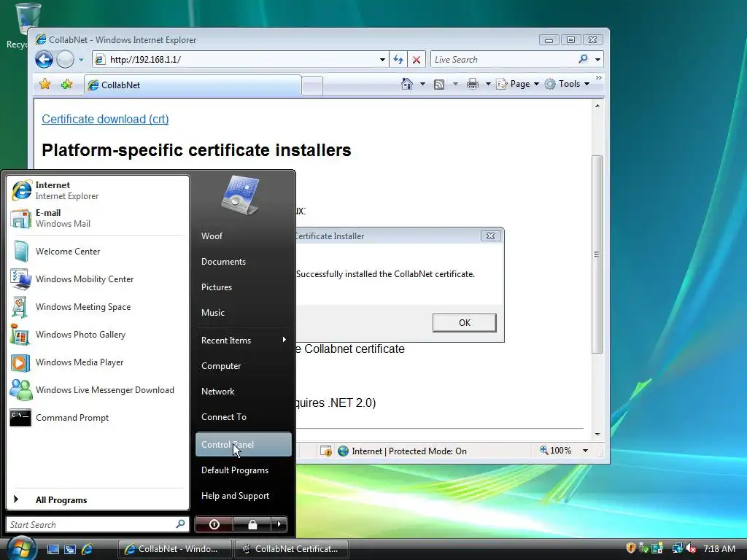Open a new blank tab
Screen dimensions: 747x560
312,86
